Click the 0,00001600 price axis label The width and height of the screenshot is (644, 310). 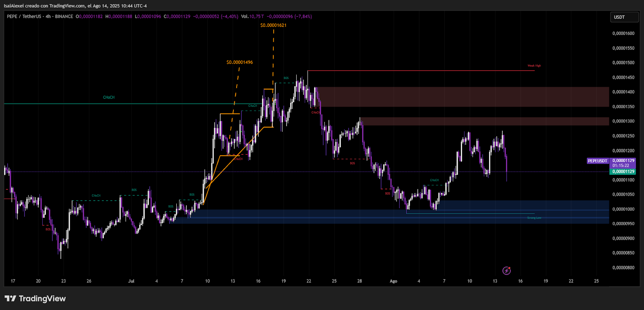(x=623, y=33)
